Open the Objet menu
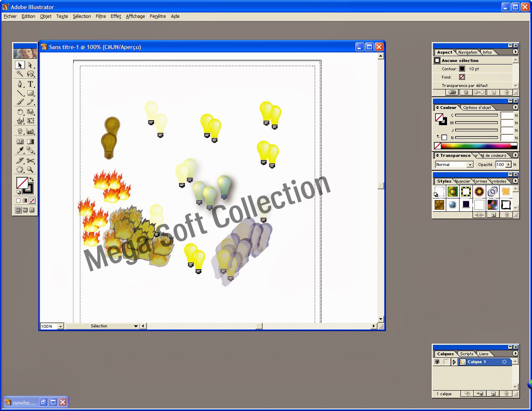The height and width of the screenshot is (411, 532). 46,16
